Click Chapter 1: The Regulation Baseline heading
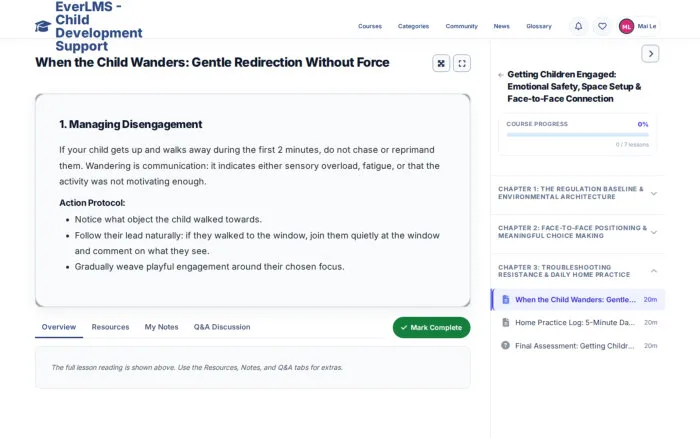This screenshot has height=438, width=700. [571, 193]
